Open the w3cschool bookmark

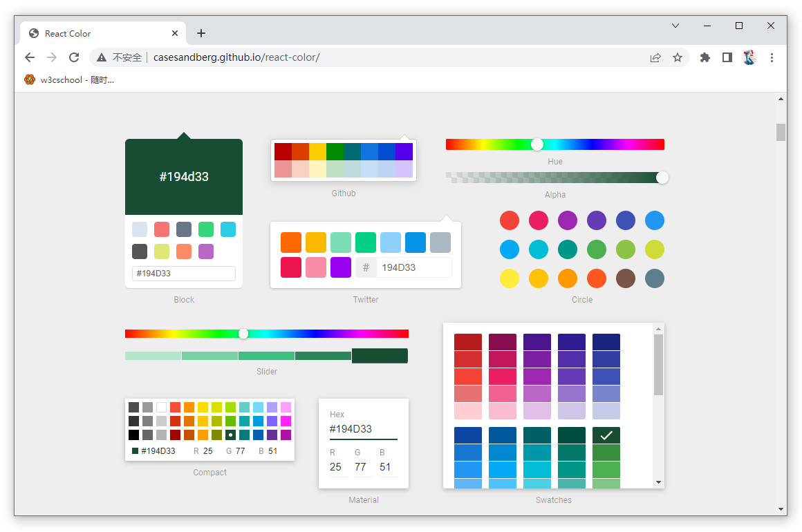tap(69, 79)
